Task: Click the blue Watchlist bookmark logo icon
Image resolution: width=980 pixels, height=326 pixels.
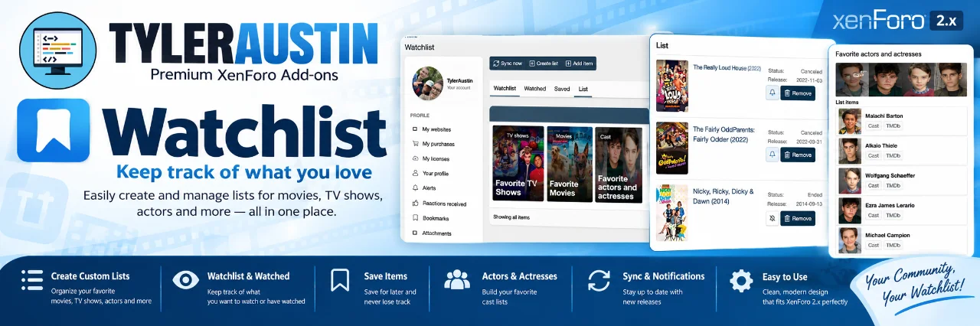Action: coord(54,130)
